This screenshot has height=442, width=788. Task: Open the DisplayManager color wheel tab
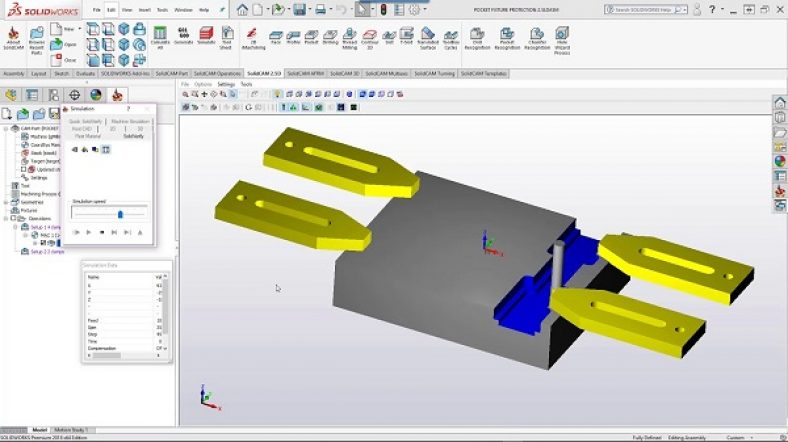[x=95, y=95]
